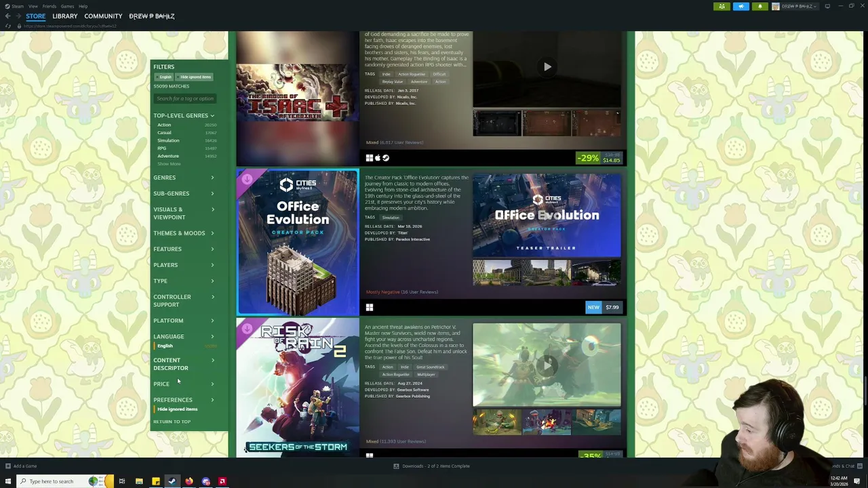
Task: Open the Help menu
Action: pyautogui.click(x=83, y=6)
